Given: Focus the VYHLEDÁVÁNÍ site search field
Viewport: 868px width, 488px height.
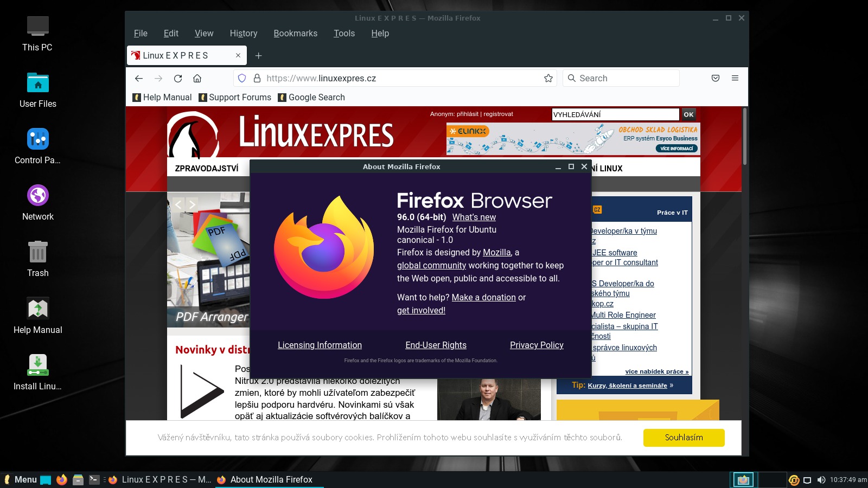Looking at the screenshot, I should (615, 114).
